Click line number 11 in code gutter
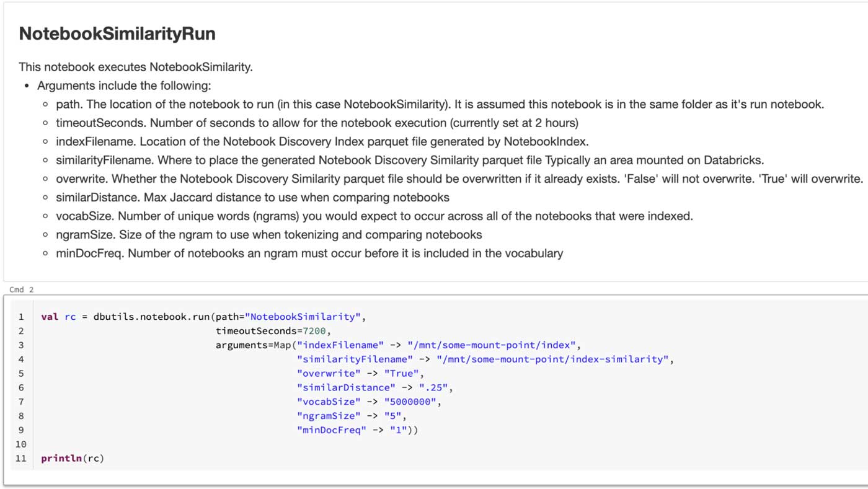 (x=21, y=459)
